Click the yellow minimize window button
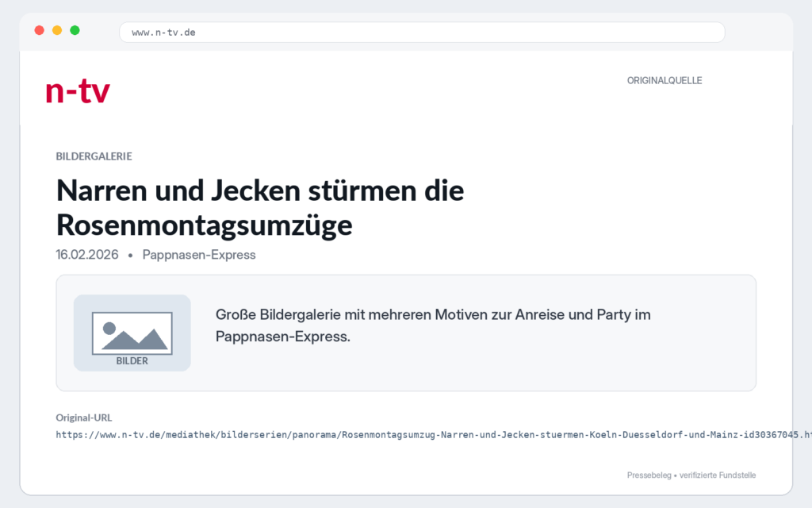The height and width of the screenshot is (508, 812). (57, 31)
